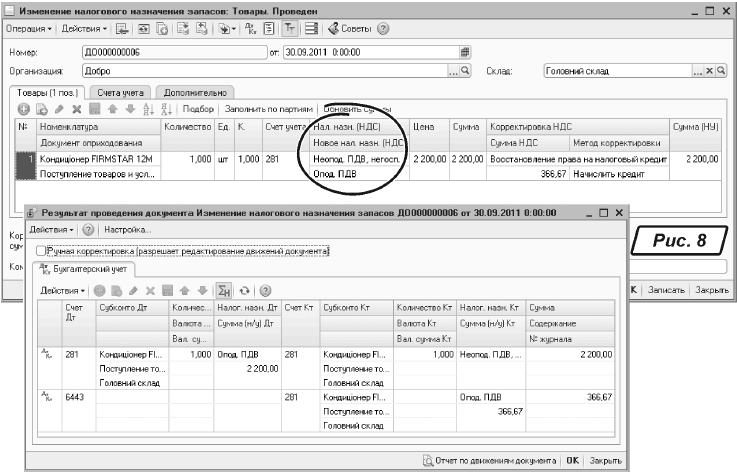Click the refresh icon in the accounting grid toolbar
This screenshot has width=737, height=473.
244,289
